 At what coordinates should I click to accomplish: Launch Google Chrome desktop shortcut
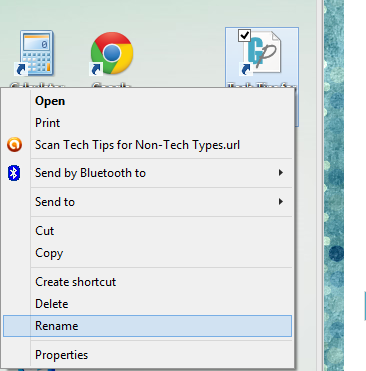tap(112, 53)
